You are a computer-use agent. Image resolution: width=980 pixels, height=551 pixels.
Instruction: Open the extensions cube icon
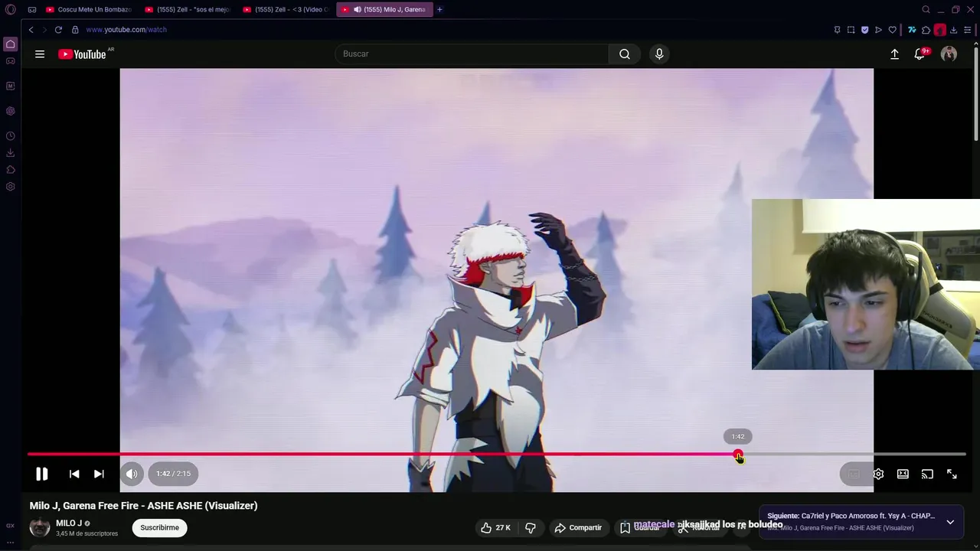coord(926,30)
